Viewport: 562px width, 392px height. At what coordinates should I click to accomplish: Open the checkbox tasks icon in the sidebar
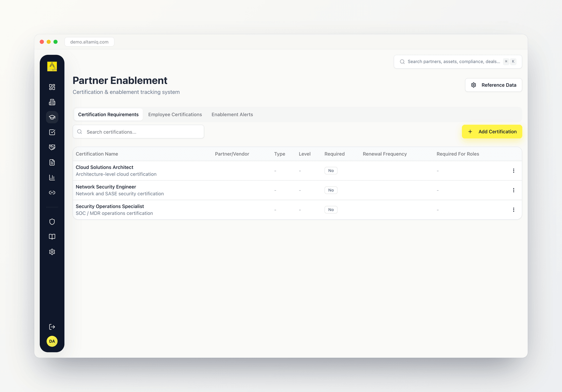point(52,132)
